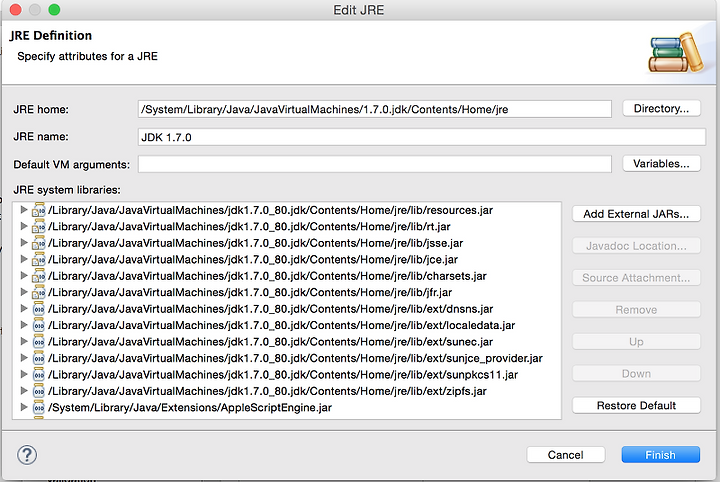This screenshot has width=720, height=482.
Task: Click Add External JARs... button
Action: [636, 214]
